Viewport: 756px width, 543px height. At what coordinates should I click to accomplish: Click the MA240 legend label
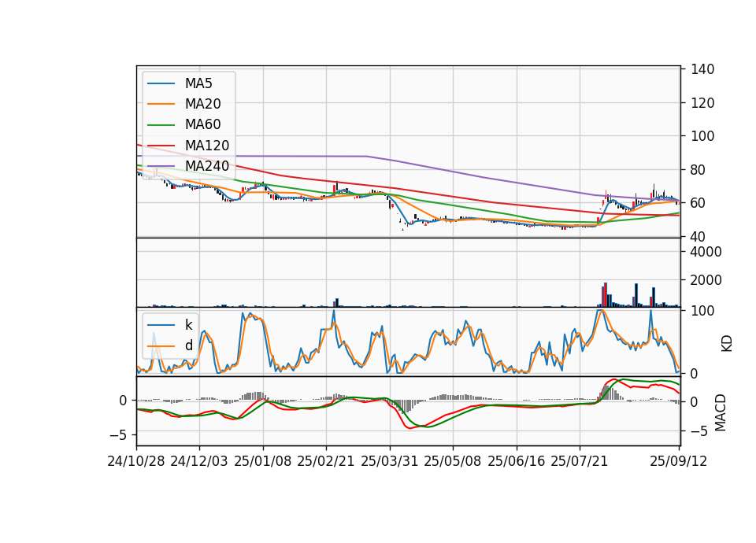pos(207,166)
